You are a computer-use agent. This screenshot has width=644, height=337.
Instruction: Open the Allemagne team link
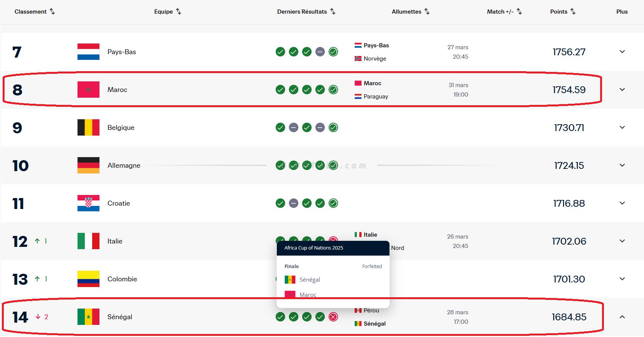pyautogui.click(x=124, y=165)
